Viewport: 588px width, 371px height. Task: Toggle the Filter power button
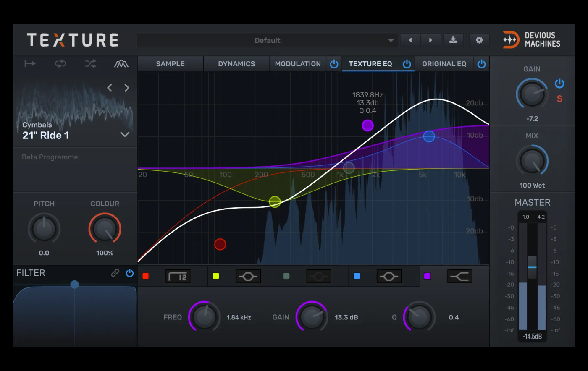coord(130,273)
